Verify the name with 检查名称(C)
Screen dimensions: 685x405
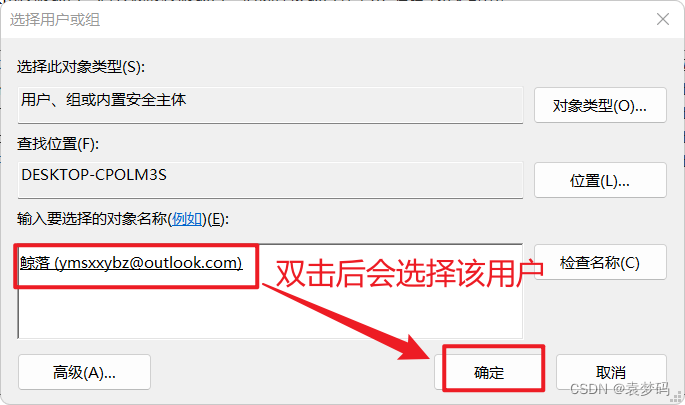(x=600, y=262)
